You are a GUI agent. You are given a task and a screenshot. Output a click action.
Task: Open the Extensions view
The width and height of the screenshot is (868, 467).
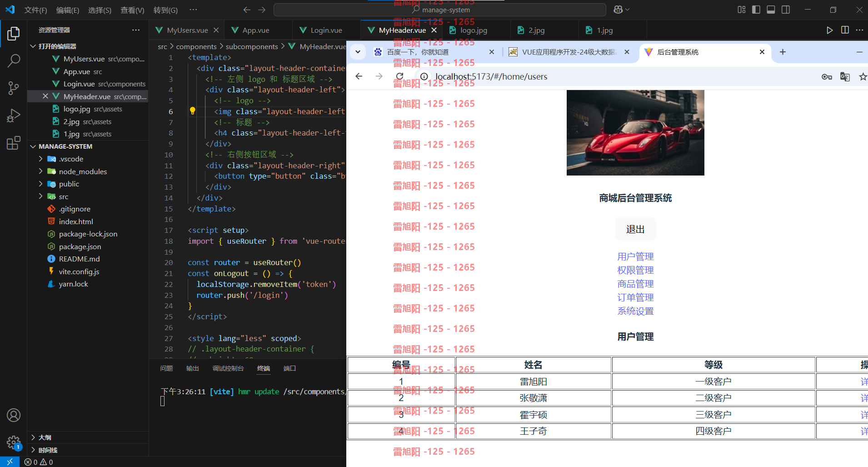tap(14, 143)
